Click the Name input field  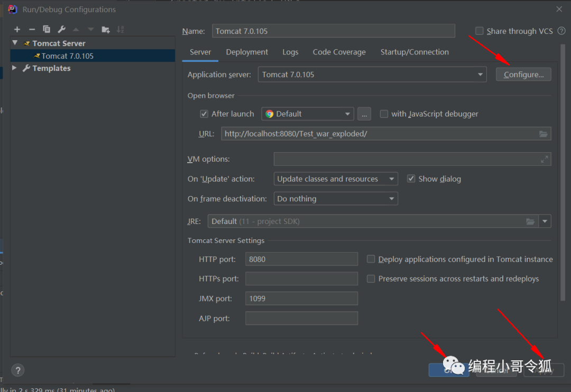tap(334, 31)
